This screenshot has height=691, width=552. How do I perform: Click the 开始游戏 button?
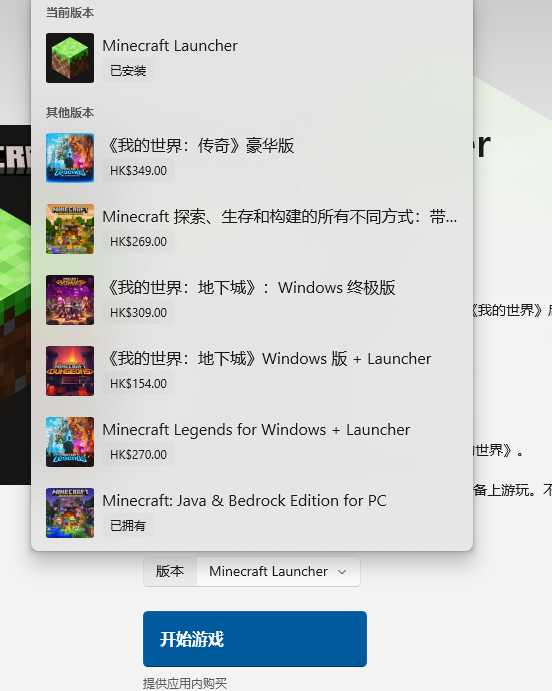pos(255,639)
